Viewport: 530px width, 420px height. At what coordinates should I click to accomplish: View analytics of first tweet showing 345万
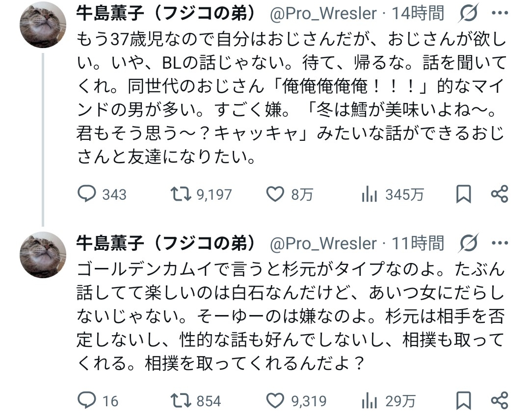369,195
